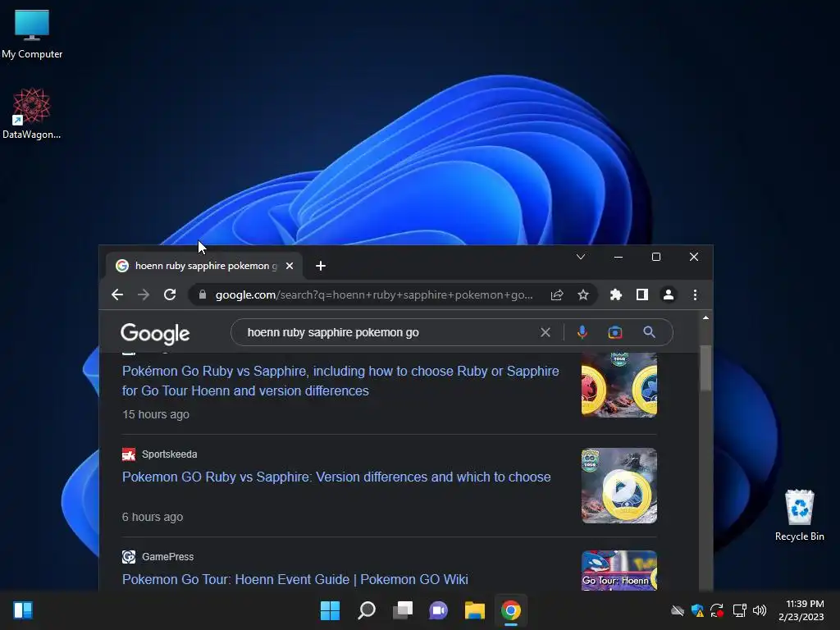Open Go Tour: Hoenn thumbnail
Image resolution: width=840 pixels, height=630 pixels.
[x=619, y=571]
